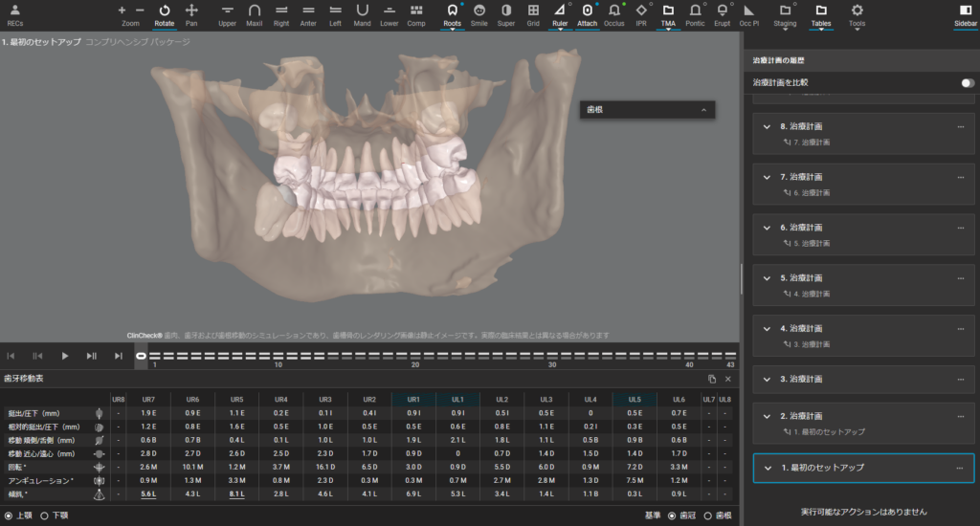Collapse the 歯根 dropdown panel
The height and width of the screenshot is (526, 980).
pyautogui.click(x=704, y=111)
